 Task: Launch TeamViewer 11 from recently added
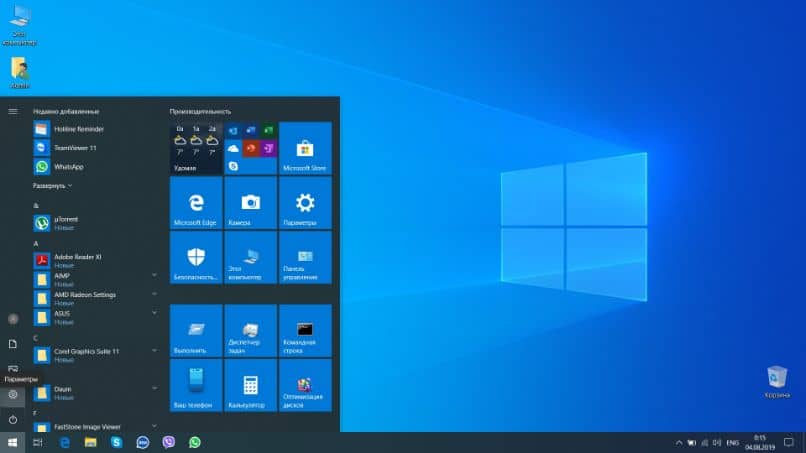point(97,148)
